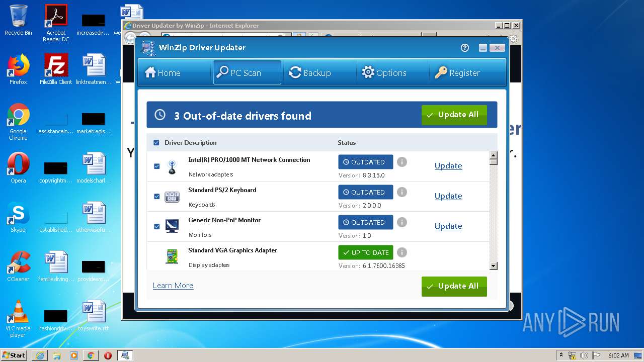Uncheck the Intel PRO/1000 MT Network Connection checkbox
The height and width of the screenshot is (362, 644).
(156, 166)
